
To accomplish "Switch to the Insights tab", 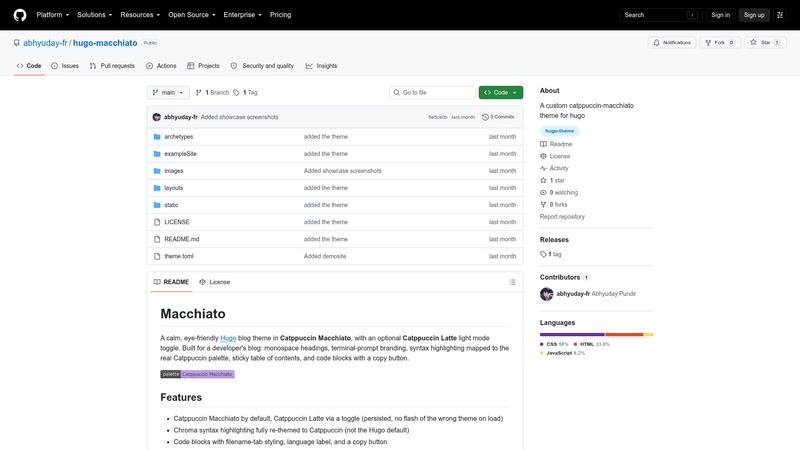I will (321, 66).
